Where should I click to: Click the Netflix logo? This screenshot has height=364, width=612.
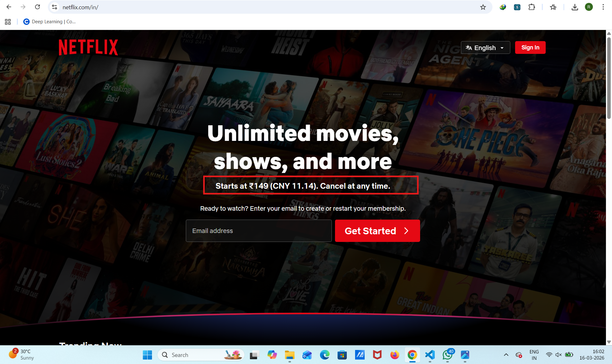tap(88, 47)
